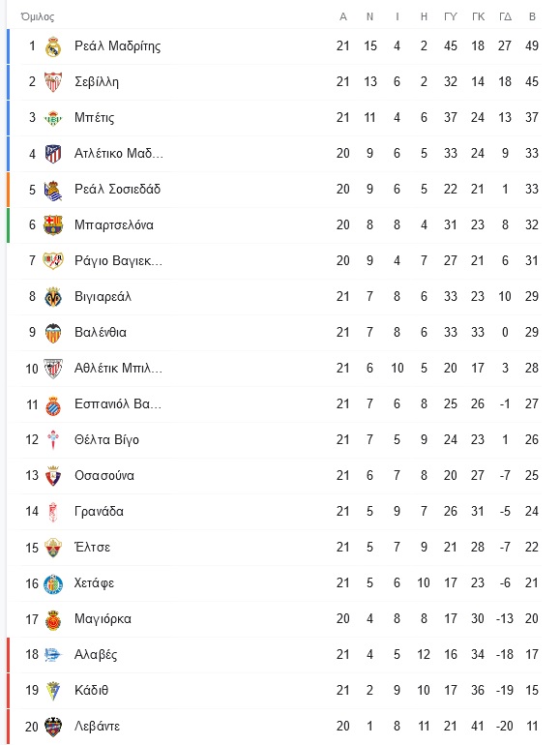Open the Γρανάδα team entry
The height and width of the screenshot is (745, 560).
click(99, 511)
